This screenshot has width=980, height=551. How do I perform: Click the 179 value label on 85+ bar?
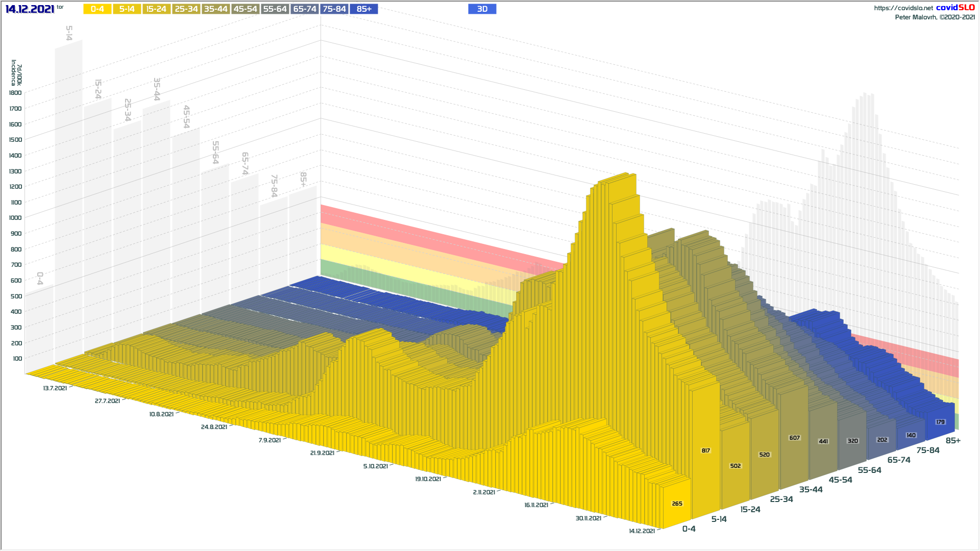click(940, 422)
